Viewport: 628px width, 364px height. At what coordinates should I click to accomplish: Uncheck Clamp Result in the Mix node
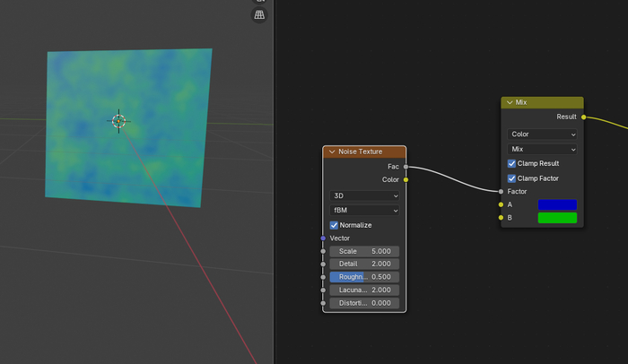click(512, 163)
